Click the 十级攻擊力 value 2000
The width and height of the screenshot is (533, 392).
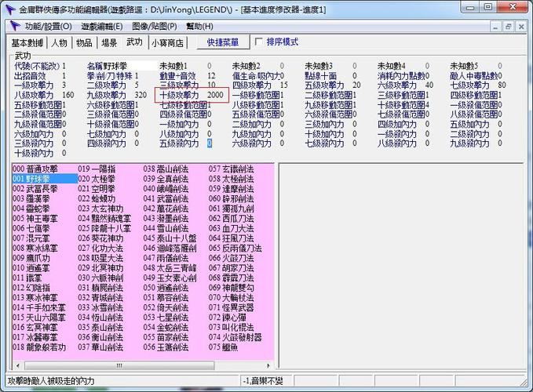[x=215, y=95]
